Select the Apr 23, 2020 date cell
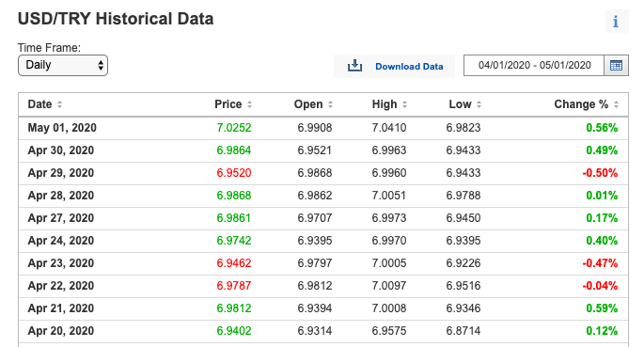This screenshot has width=644, height=347. click(x=61, y=263)
